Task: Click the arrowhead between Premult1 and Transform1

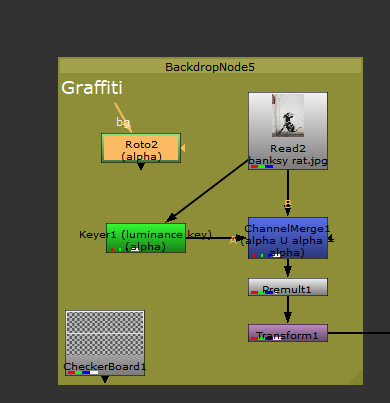Action: click(288, 316)
